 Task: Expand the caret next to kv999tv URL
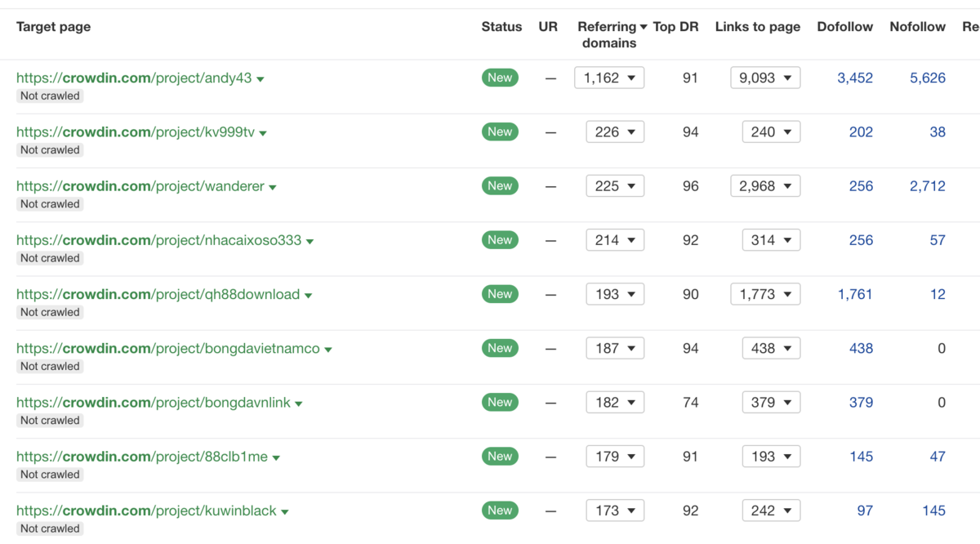[x=263, y=133]
